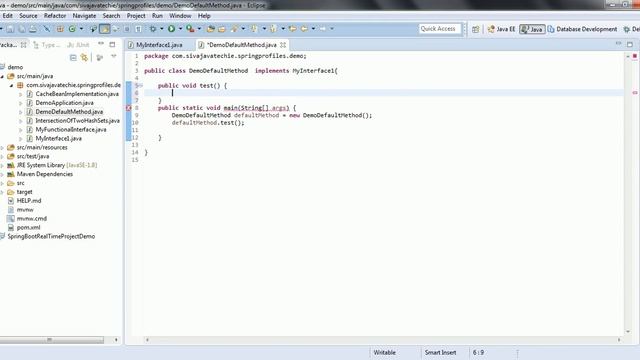Click the Print toolbar icon
The image size is (640, 360).
[x=33, y=29]
